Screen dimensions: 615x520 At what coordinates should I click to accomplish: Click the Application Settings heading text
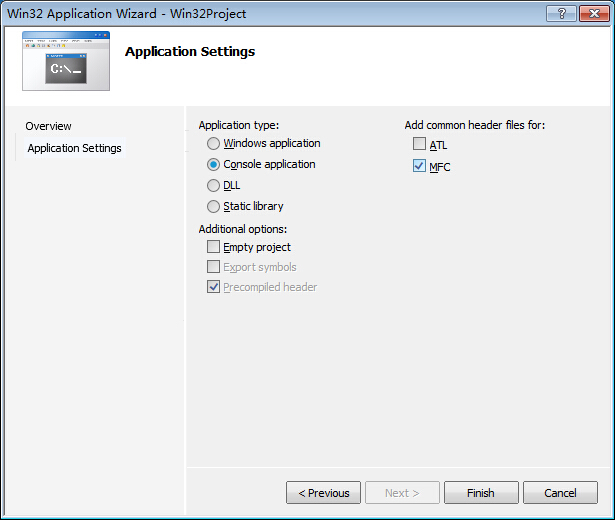point(190,52)
